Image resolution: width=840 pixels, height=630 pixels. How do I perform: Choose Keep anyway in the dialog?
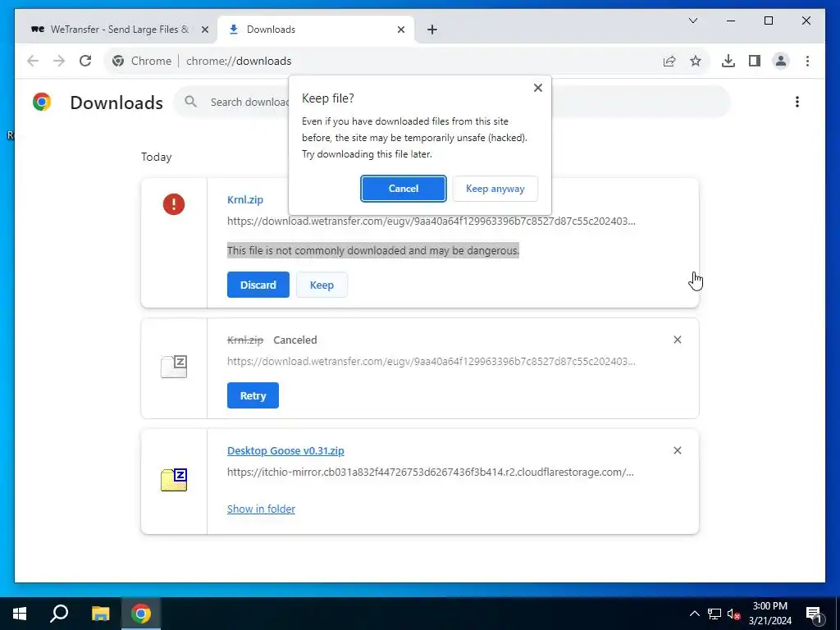[x=495, y=189]
